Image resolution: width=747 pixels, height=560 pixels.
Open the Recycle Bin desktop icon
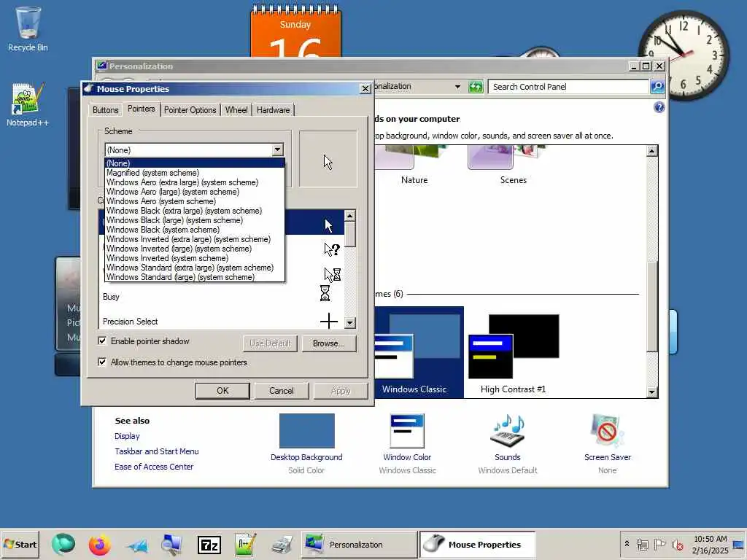(x=28, y=28)
